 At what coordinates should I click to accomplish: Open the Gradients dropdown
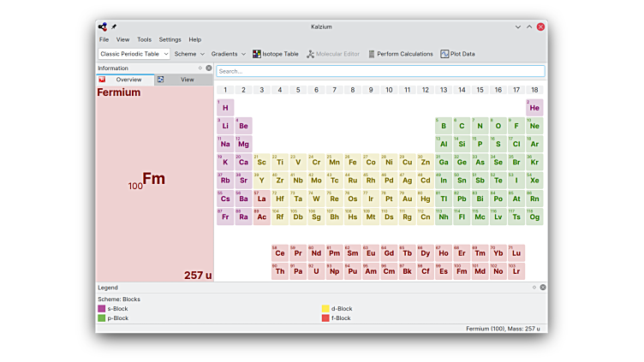[x=228, y=54]
